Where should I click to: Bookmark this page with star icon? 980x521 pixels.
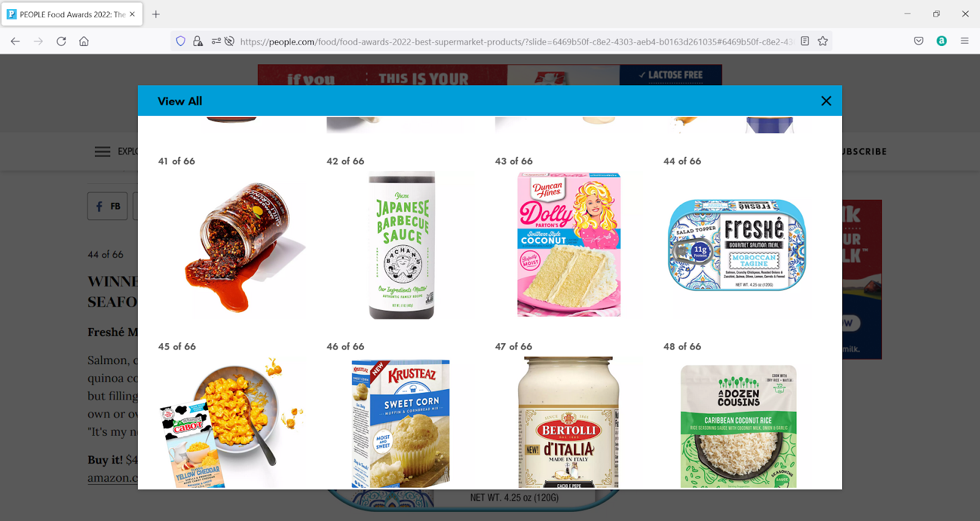point(823,41)
